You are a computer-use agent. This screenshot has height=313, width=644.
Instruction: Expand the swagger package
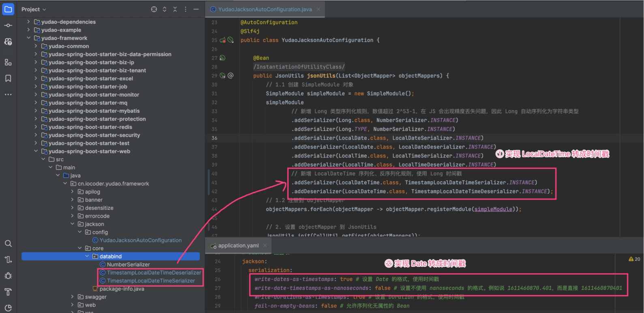click(x=72, y=297)
